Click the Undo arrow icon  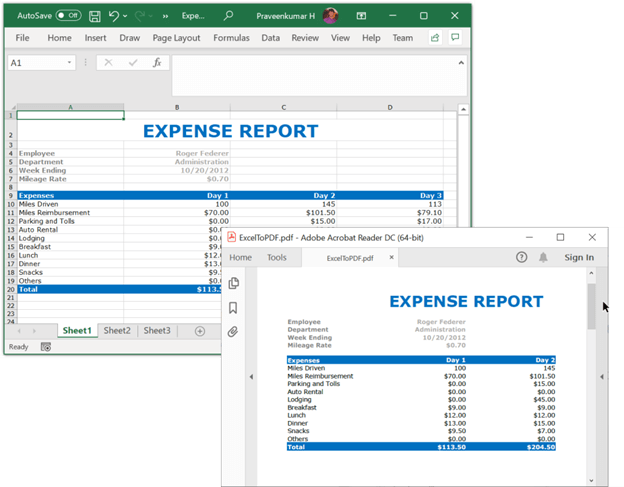114,16
